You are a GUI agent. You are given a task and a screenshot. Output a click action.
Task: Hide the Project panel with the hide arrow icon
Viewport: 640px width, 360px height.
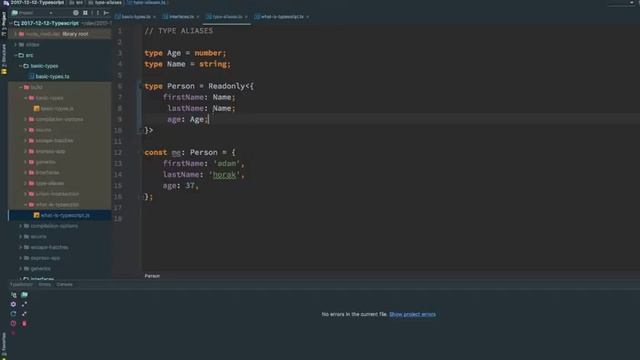pyautogui.click(x=107, y=13)
